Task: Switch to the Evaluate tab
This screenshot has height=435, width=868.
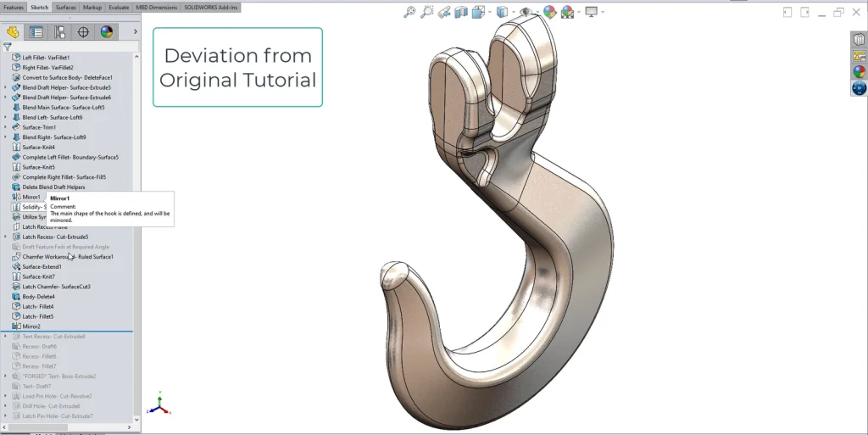Action: point(119,7)
